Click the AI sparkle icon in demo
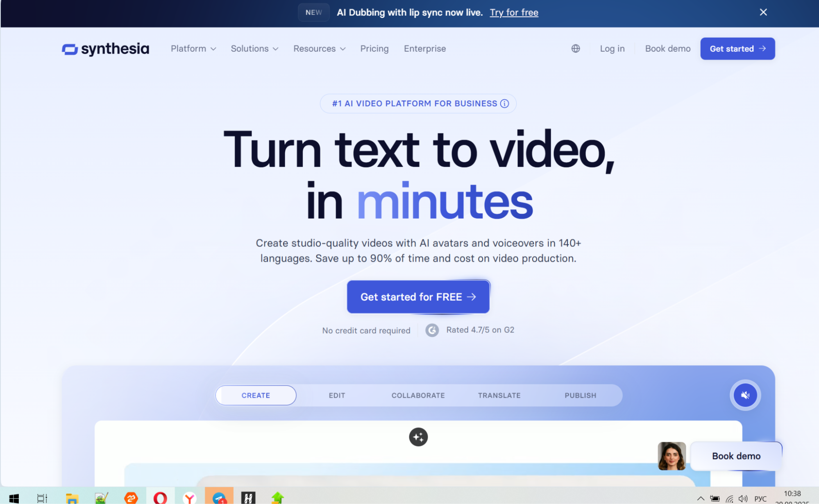 coord(418,437)
